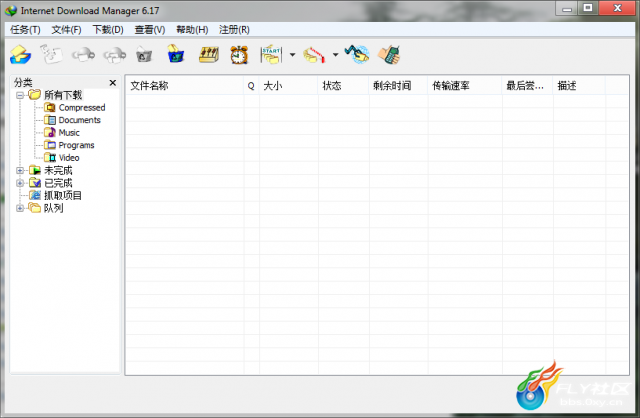The width and height of the screenshot is (640, 418).
Task: Click the Resume download toolbar icon
Action: (x=51, y=55)
